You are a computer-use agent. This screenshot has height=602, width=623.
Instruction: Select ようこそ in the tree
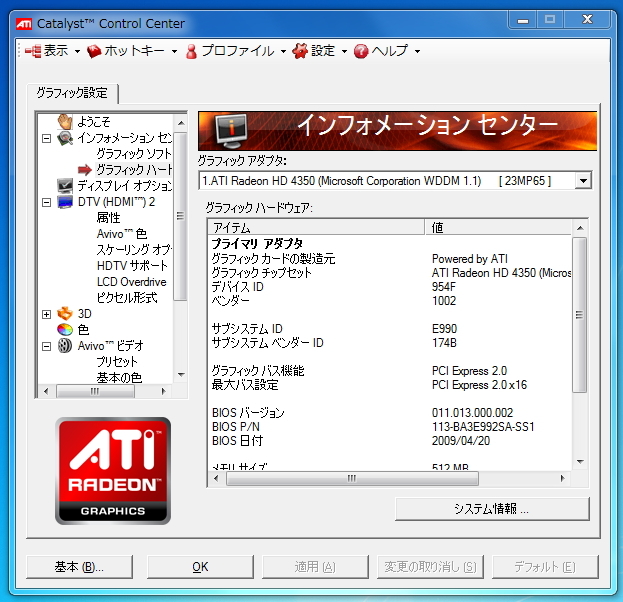(x=94, y=121)
